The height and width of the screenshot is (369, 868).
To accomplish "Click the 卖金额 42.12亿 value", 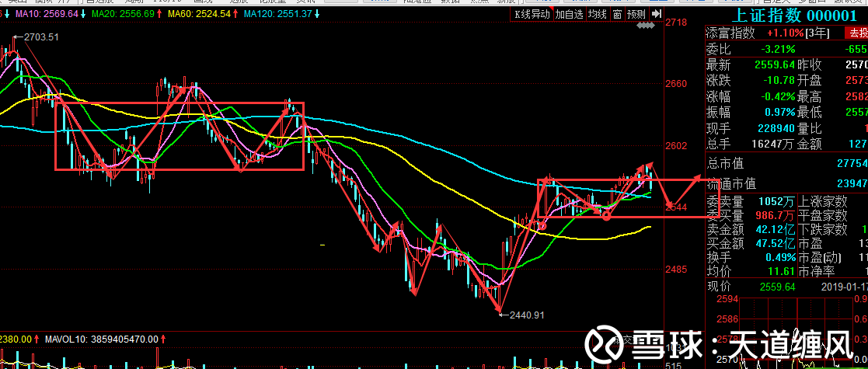I will [776, 229].
